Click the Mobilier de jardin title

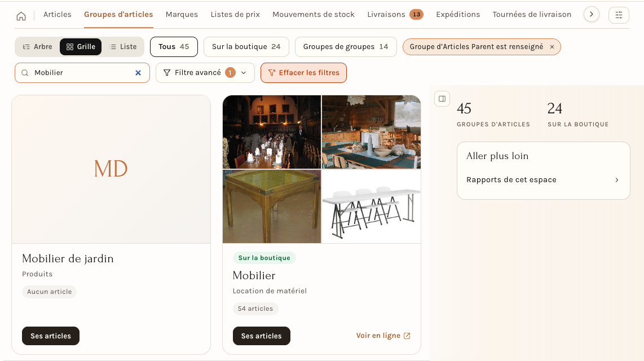(68, 259)
